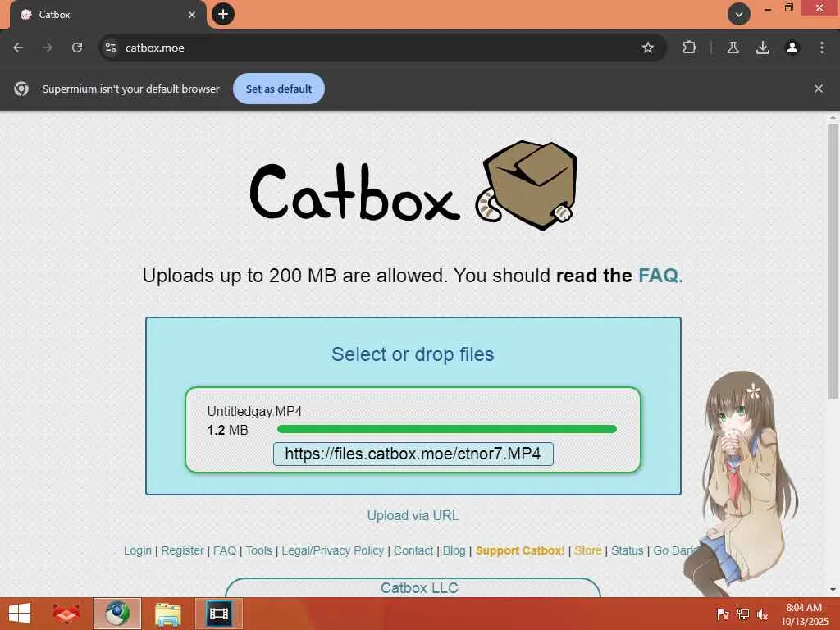Click the network tray icon
Image resolution: width=840 pixels, height=630 pixels.
coord(743,614)
